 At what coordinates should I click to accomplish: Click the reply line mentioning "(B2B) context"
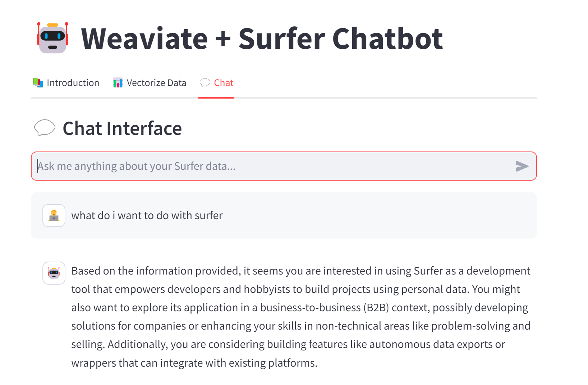tap(300, 308)
